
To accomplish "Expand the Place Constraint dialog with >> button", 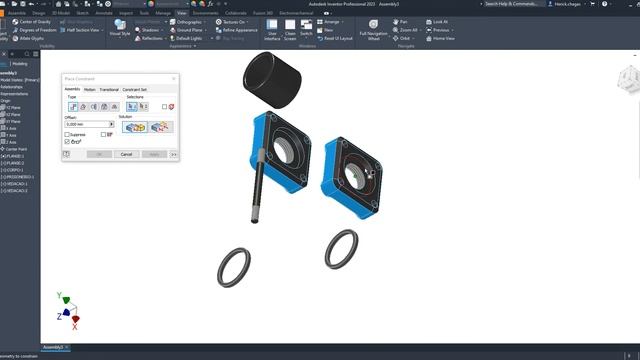I will (173, 154).
